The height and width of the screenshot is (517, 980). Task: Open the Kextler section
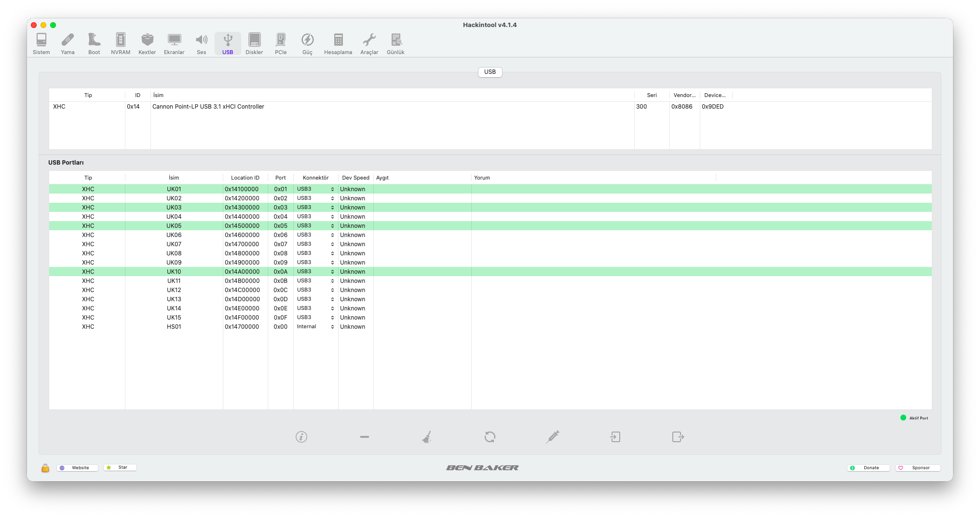(x=147, y=44)
